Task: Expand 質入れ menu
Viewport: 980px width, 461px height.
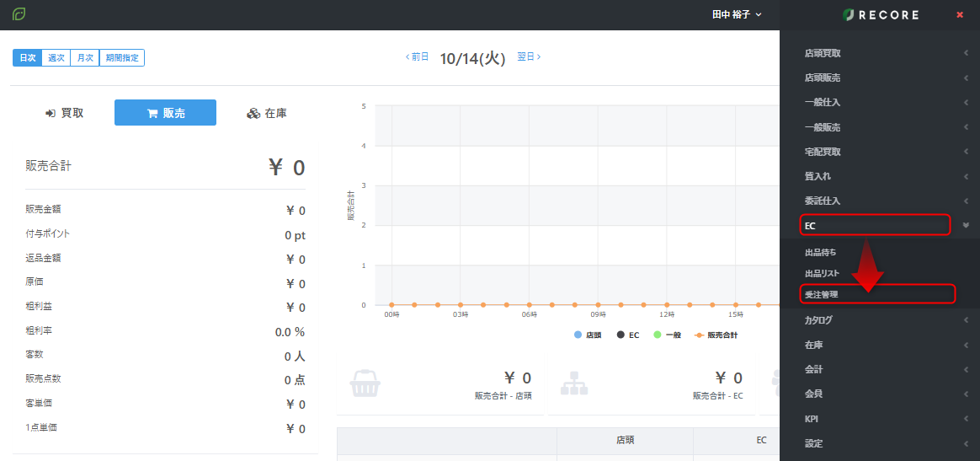Action: [880, 176]
